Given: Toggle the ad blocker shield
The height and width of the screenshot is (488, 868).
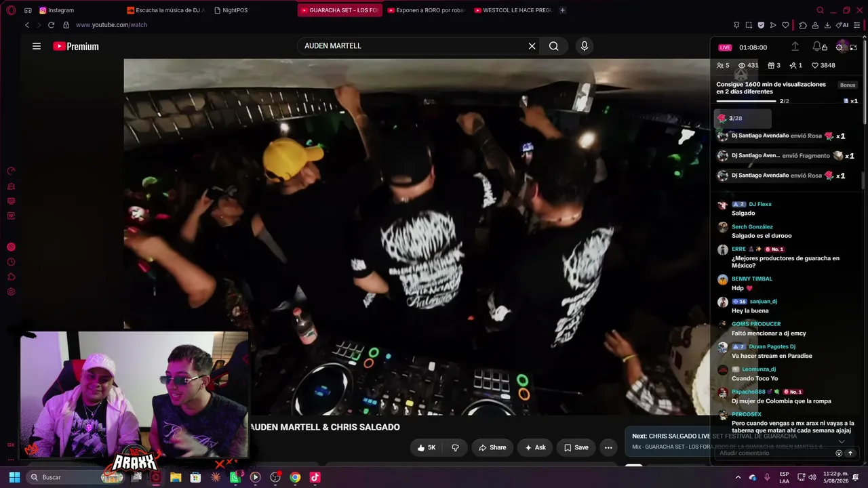Looking at the screenshot, I should (761, 25).
